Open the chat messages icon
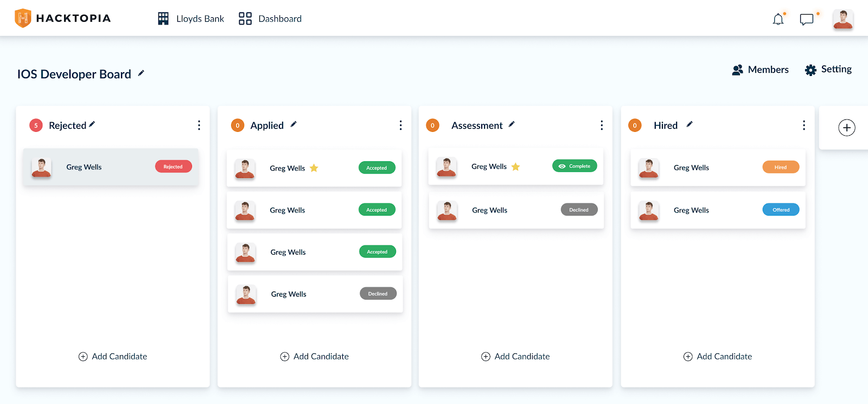Image resolution: width=868 pixels, height=404 pixels. (x=807, y=20)
